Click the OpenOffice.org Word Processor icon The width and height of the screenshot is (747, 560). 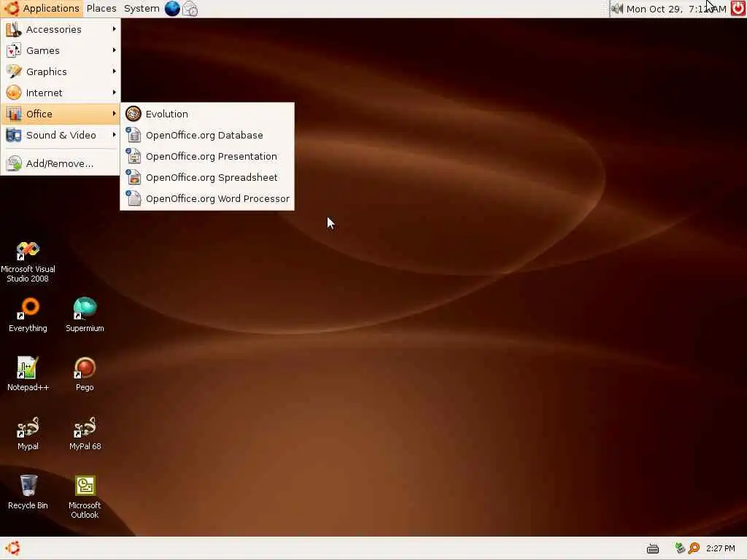(133, 198)
